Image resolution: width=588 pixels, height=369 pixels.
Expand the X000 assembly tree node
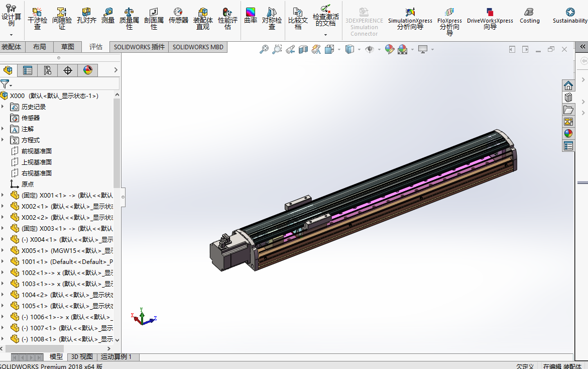5,95
